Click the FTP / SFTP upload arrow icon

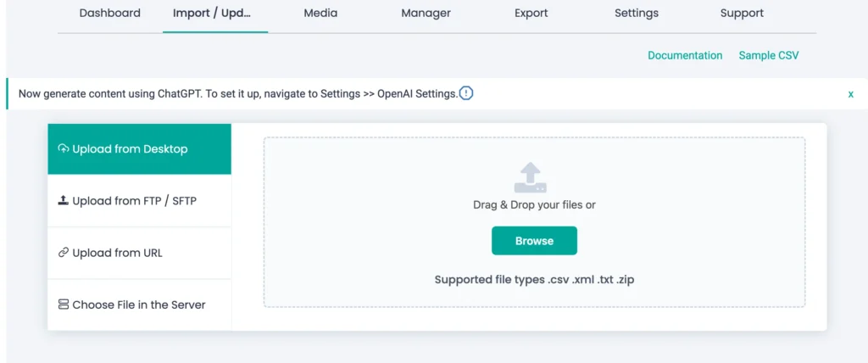pyautogui.click(x=64, y=201)
